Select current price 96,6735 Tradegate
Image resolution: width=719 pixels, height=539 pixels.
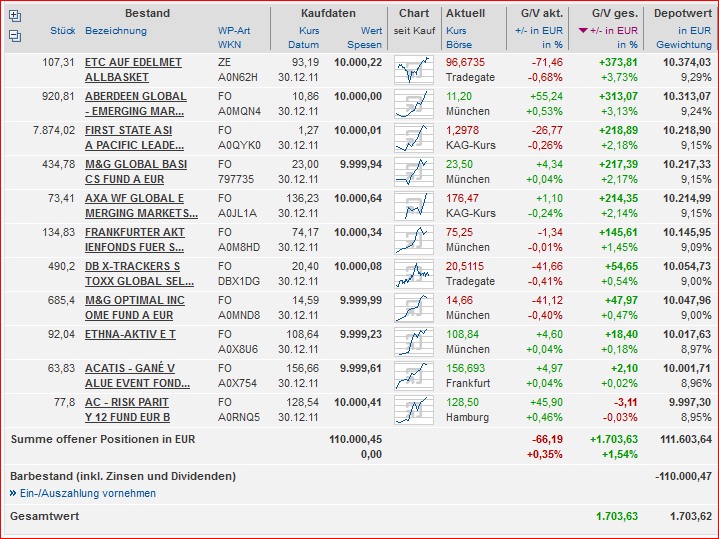(465, 62)
